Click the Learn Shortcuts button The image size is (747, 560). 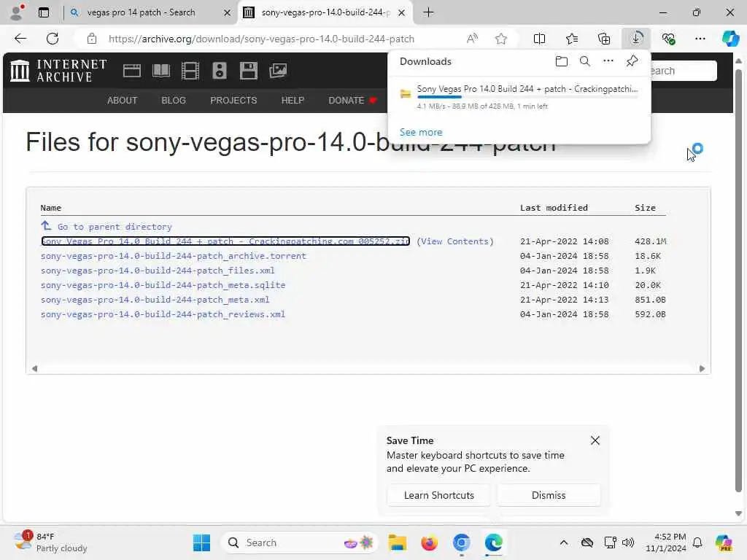[438, 495]
